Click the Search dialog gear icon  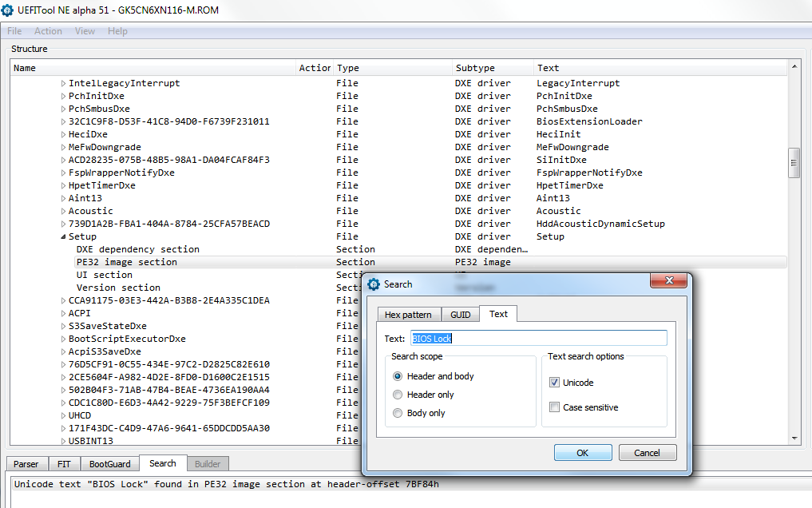pos(374,284)
